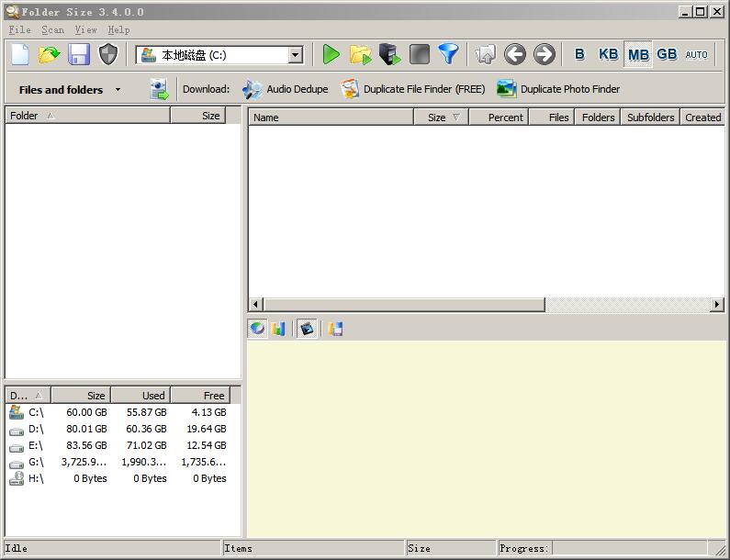
Task: Click the H:\ drive icon in drive list
Action: [x=17, y=478]
